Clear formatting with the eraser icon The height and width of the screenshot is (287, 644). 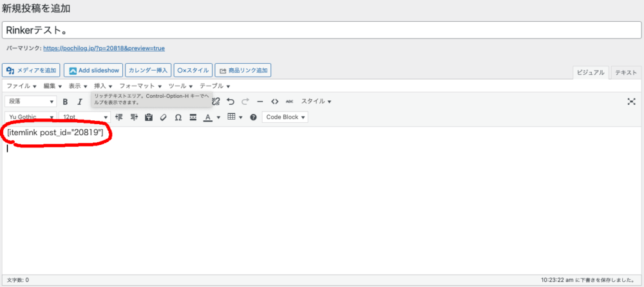pos(164,117)
